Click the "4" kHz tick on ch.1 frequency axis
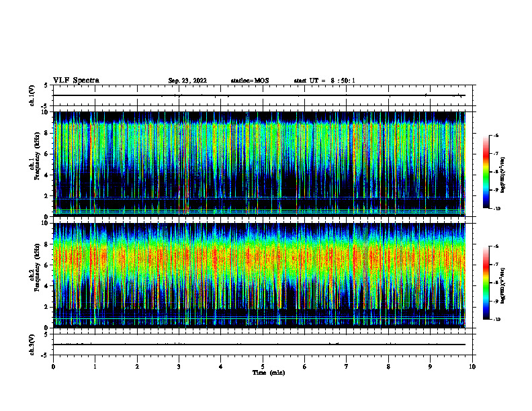The image size is (532, 411). coord(47,175)
